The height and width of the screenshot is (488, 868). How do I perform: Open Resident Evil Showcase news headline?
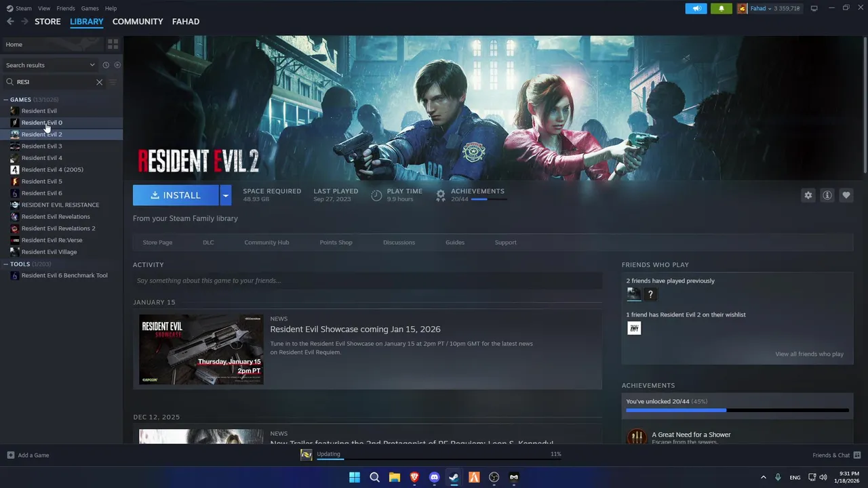click(355, 329)
